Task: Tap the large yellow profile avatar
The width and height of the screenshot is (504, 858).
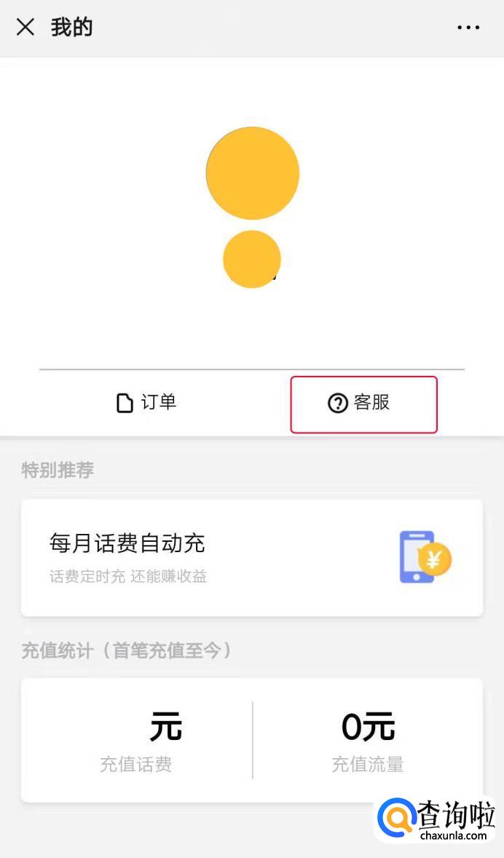Action: (x=253, y=173)
